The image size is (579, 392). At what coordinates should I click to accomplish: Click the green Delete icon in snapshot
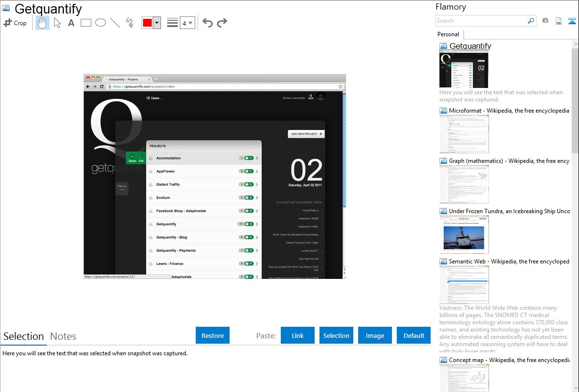coord(132,158)
